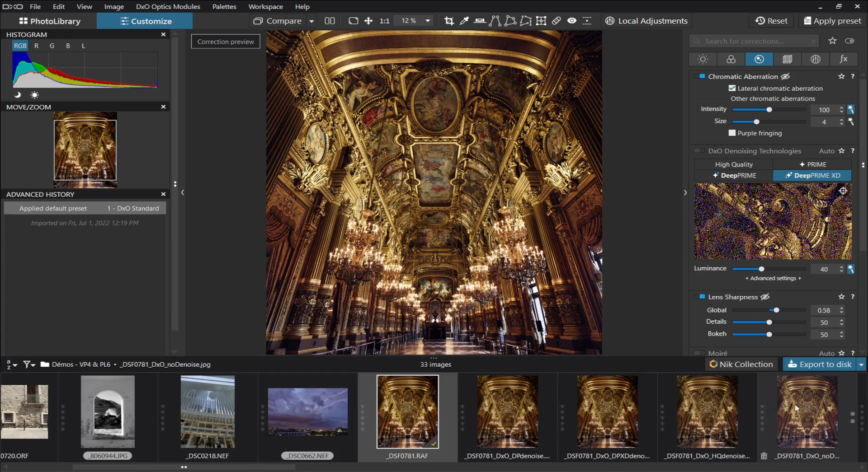Click Intensity magic wand auto button
Viewport: 868px width, 472px height.
coord(851,109)
